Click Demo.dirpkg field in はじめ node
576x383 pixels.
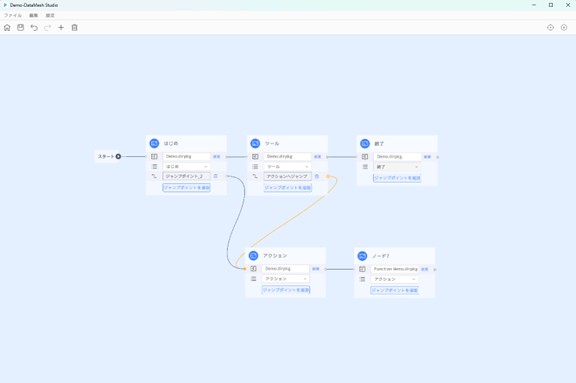coord(187,156)
